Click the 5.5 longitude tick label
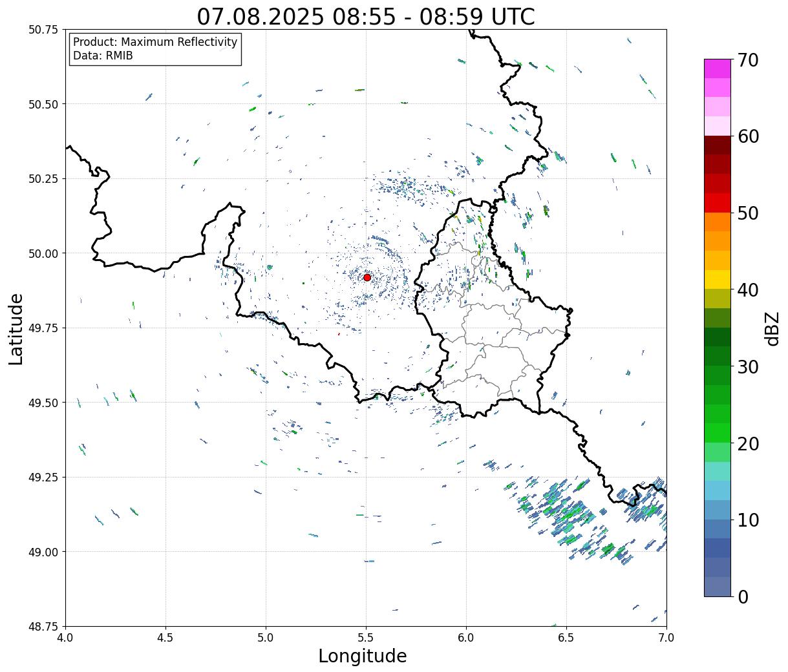Screen dimensions: 788x672 366,638
